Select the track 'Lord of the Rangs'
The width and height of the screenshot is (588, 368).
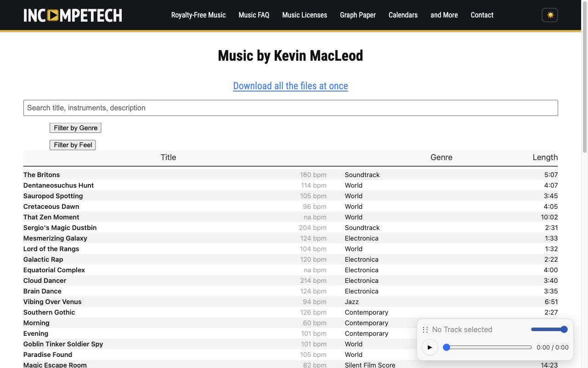click(x=51, y=249)
